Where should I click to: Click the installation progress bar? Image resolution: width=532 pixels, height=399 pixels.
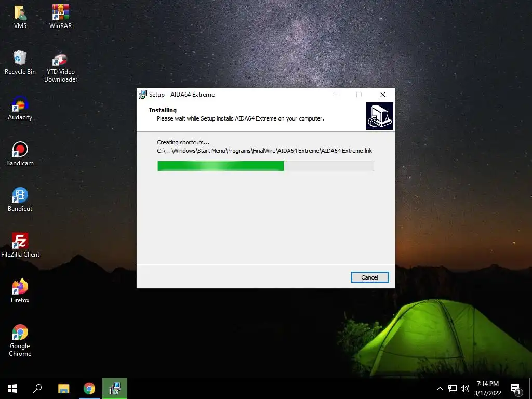coord(265,166)
